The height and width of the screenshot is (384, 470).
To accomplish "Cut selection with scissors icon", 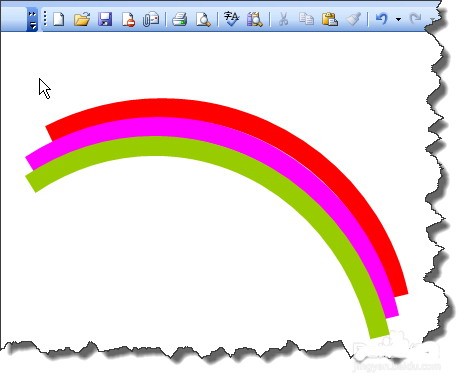I will click(283, 19).
